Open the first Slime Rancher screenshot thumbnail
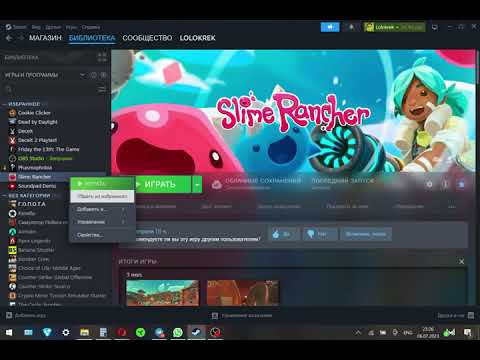This screenshot has height=360, width=480. click(163, 293)
